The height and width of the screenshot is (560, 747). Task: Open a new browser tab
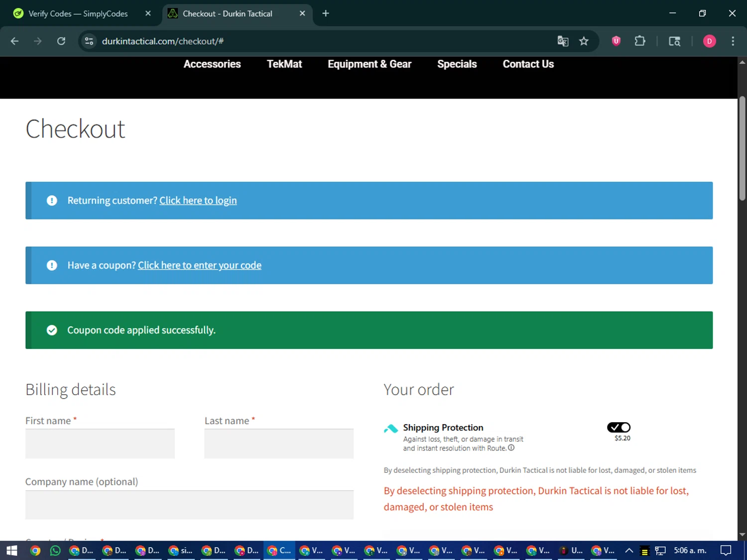click(x=326, y=13)
